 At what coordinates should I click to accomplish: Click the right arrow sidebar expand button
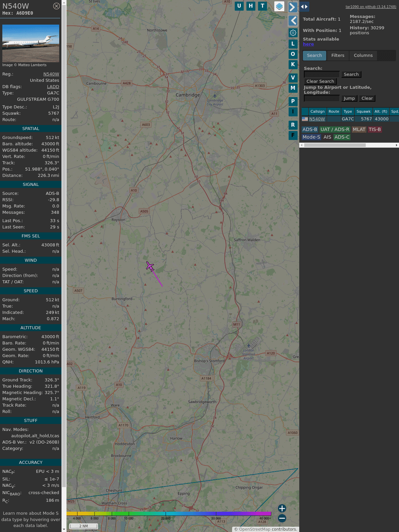click(293, 7)
